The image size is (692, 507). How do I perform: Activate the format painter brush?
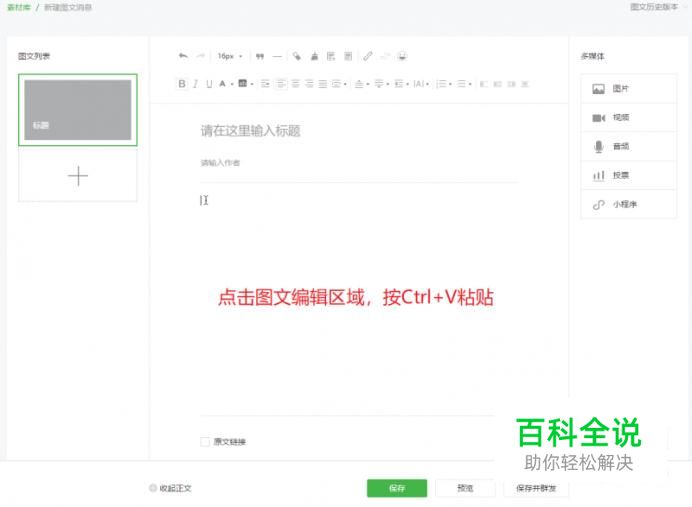coord(314,56)
